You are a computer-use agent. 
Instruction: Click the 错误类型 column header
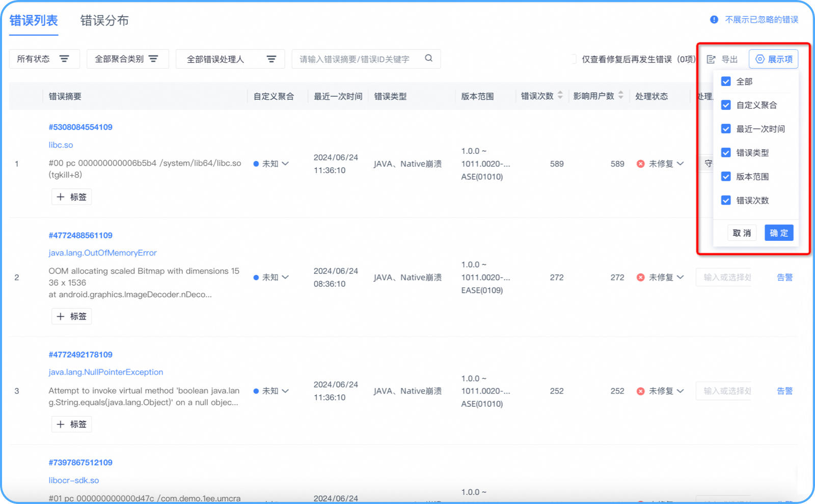coord(390,96)
